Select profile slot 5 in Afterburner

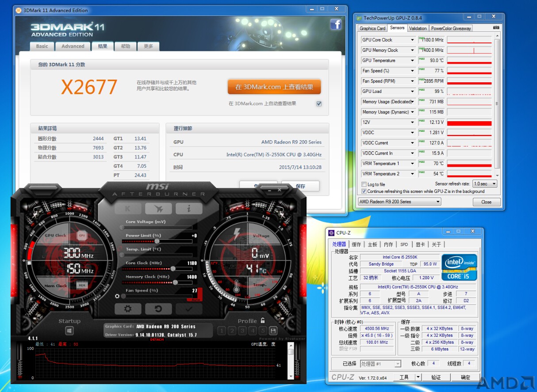tap(263, 331)
